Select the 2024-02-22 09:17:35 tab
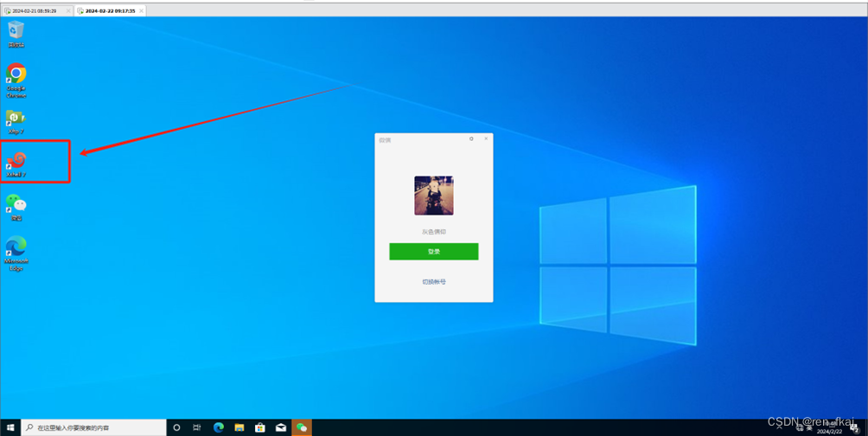This screenshot has height=436, width=868. coord(110,11)
